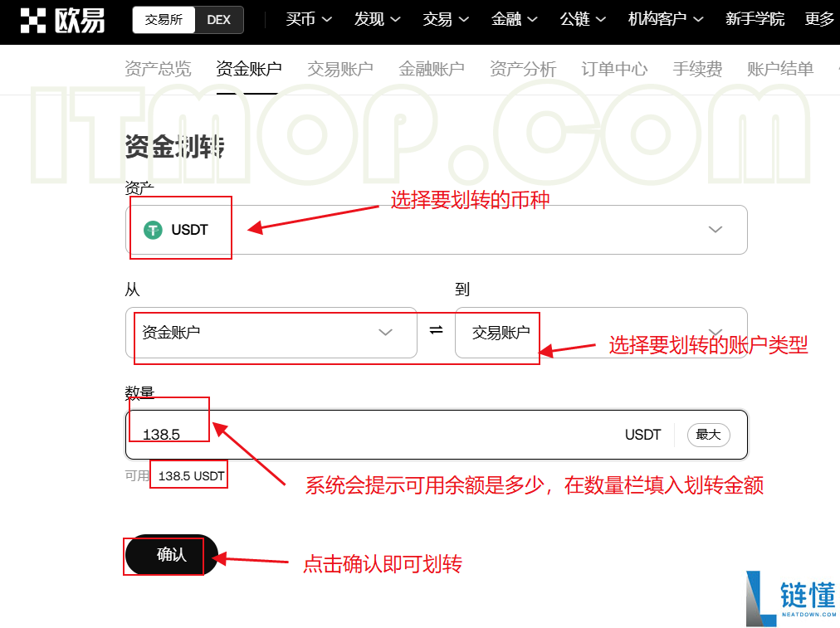Screen dimensions: 840x628
Task: Expand the asset selector chevron
Action: [715, 230]
